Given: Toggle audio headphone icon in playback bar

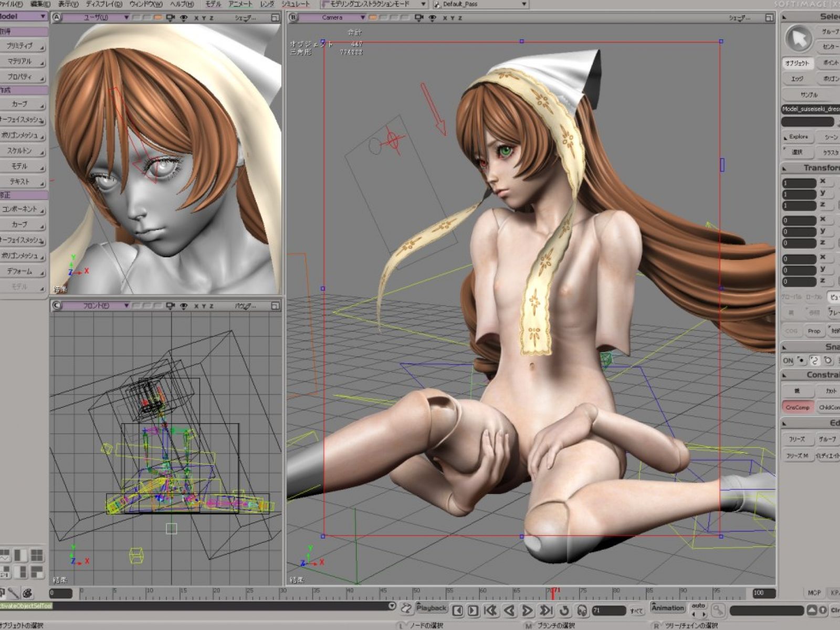Looking at the screenshot, I should pos(582,610).
